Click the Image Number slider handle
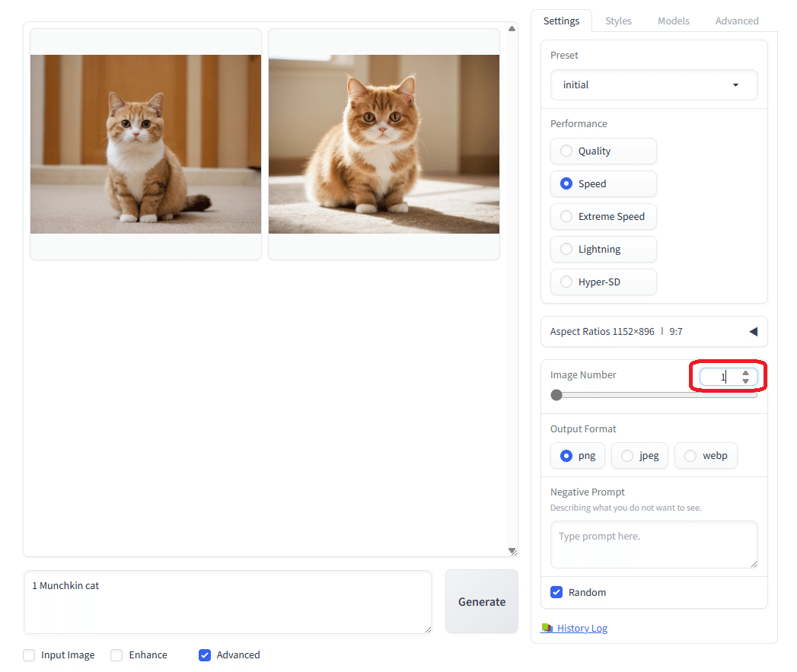The width and height of the screenshot is (797, 672). tap(556, 395)
